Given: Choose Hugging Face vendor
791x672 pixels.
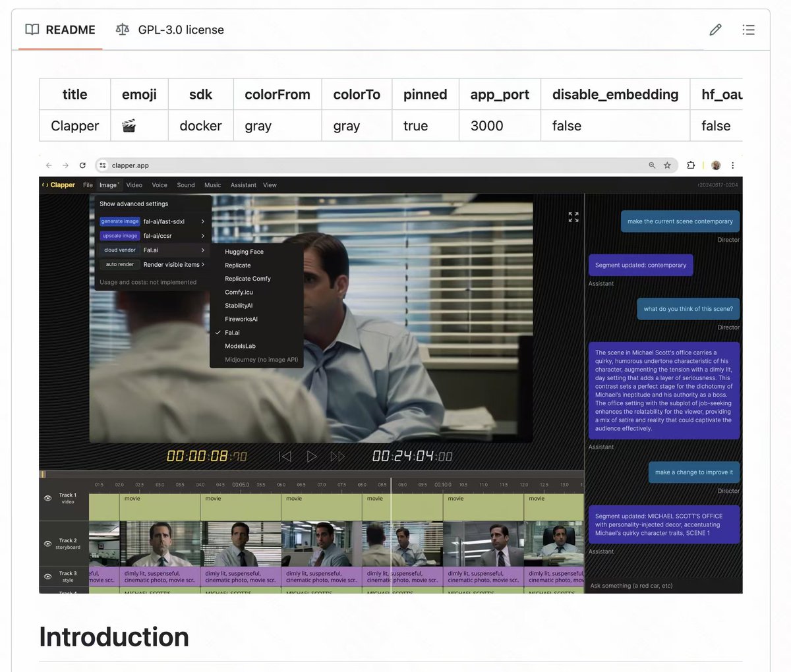Looking at the screenshot, I should [256, 252].
